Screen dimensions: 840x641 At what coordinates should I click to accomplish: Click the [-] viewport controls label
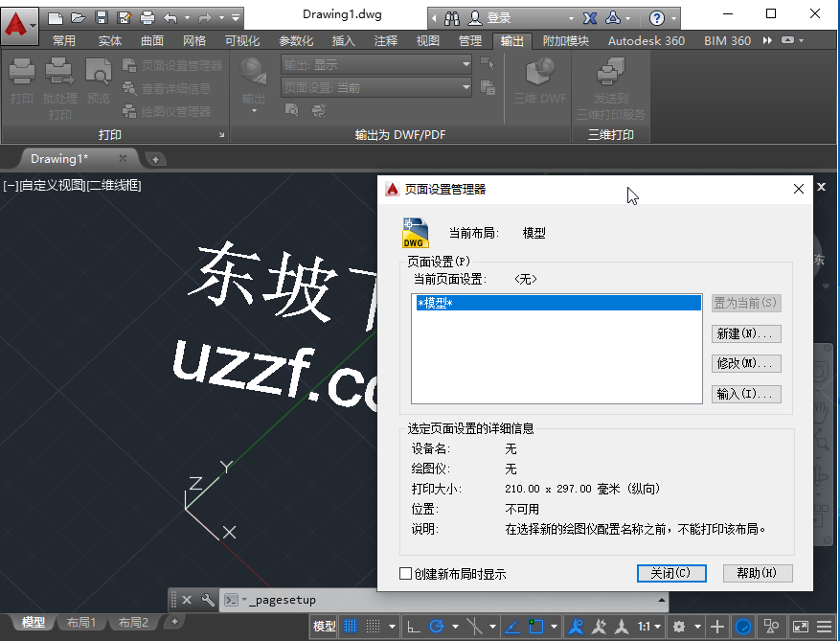click(x=11, y=186)
